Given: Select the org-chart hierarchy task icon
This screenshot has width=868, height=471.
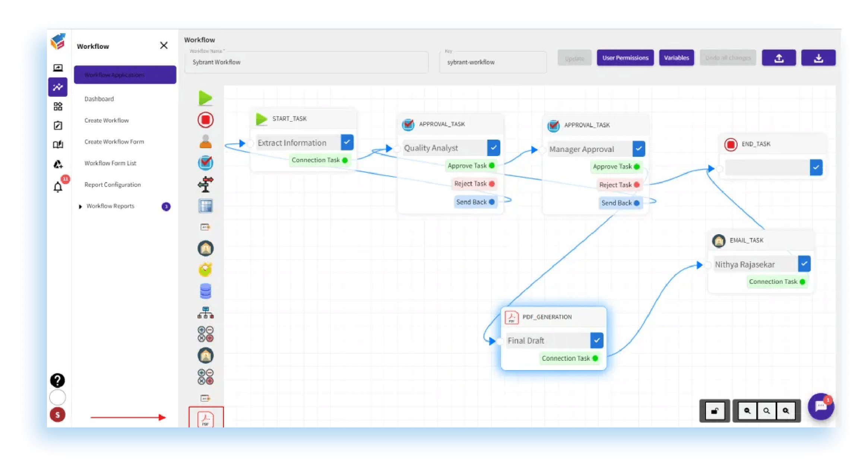Looking at the screenshot, I should coord(205,312).
